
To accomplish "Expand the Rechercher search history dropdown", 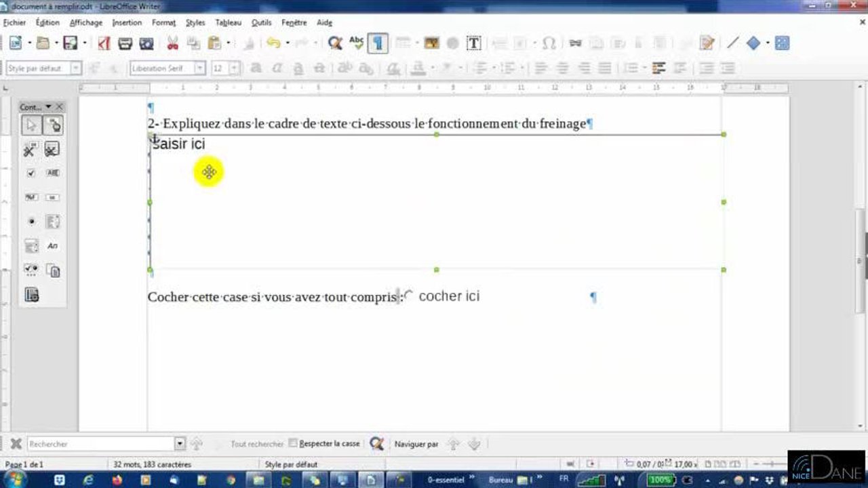I will 180,444.
